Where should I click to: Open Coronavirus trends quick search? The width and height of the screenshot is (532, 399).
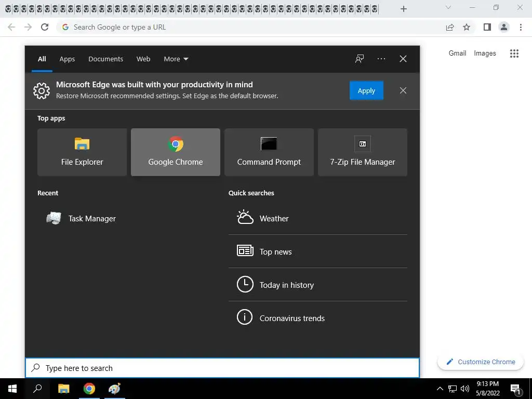click(318, 318)
